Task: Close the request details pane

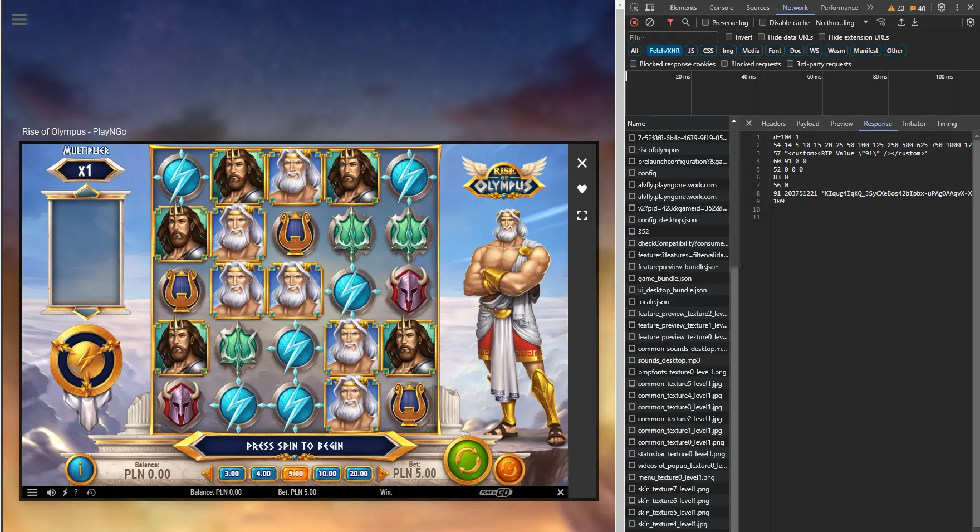Action: click(749, 124)
